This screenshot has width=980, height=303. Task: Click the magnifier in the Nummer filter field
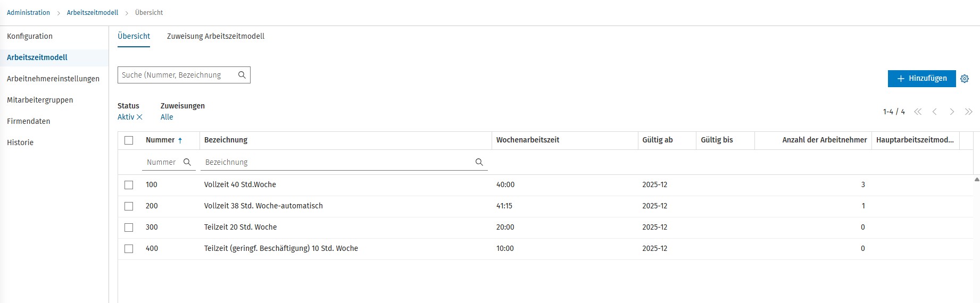[187, 162]
